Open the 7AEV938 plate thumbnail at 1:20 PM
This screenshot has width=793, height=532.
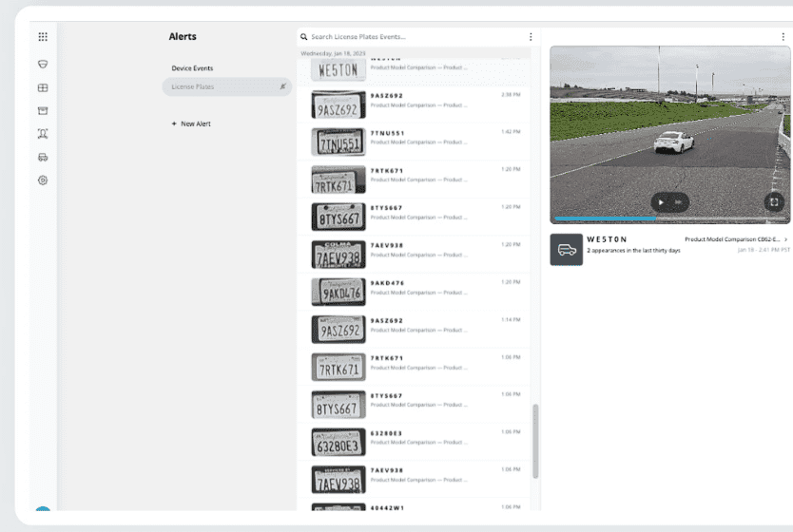click(338, 255)
